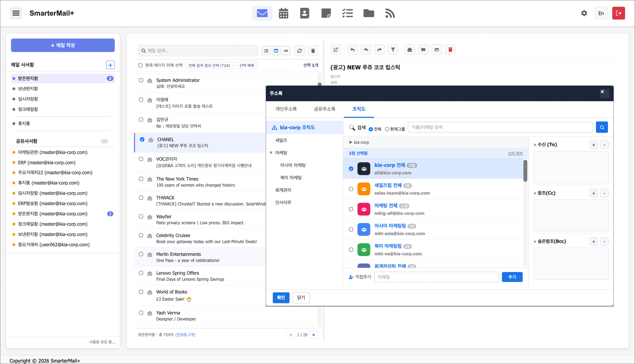The width and height of the screenshot is (635, 364).
Task: Click the refresh icon beside mail search
Action: pos(299,51)
